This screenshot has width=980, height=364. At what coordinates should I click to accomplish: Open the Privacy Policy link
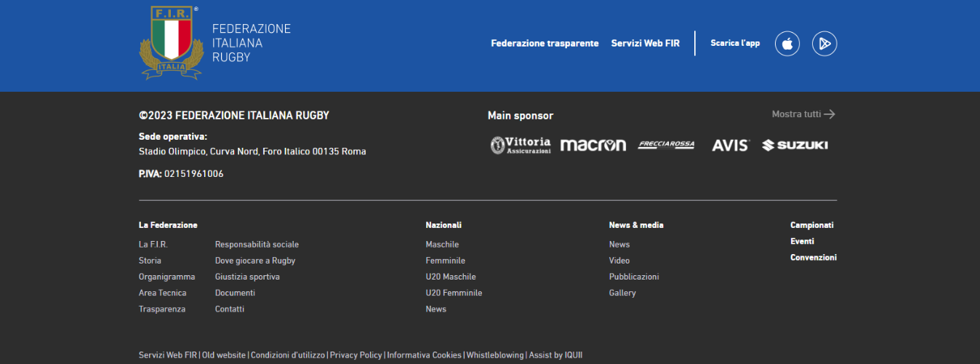coord(356,355)
